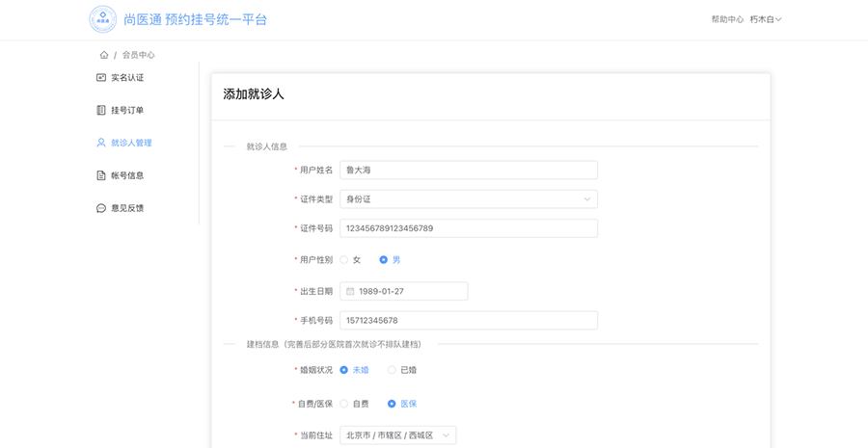Select the 男 gender radio button

(x=383, y=259)
